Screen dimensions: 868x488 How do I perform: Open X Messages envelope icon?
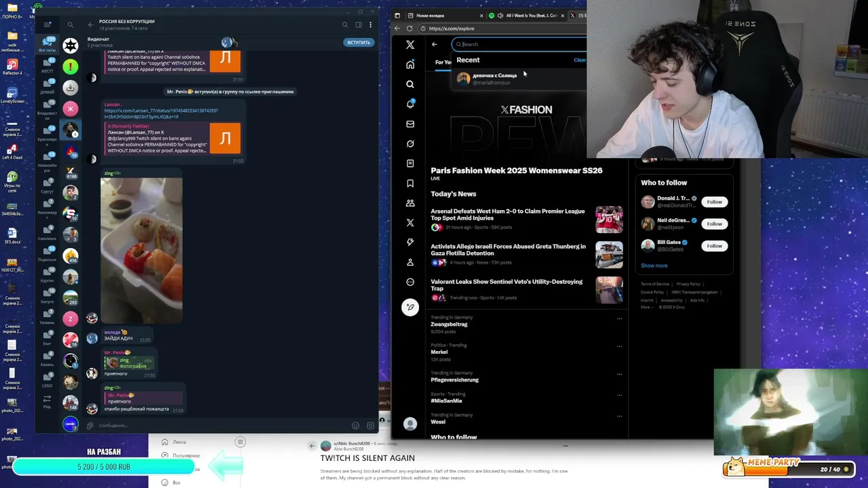click(x=410, y=124)
